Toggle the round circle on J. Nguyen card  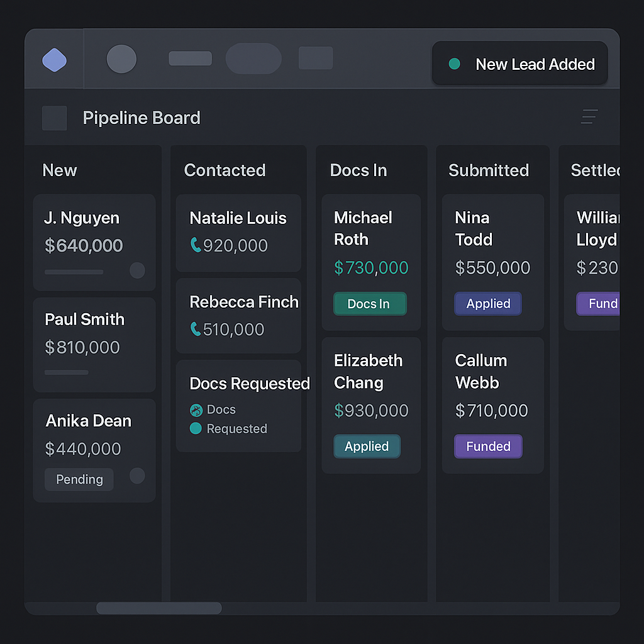pyautogui.click(x=137, y=270)
